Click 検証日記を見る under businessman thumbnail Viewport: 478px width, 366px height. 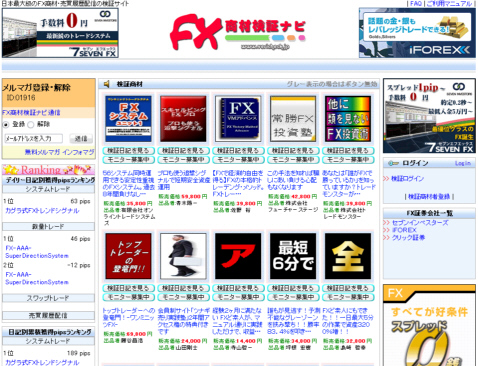183,288
